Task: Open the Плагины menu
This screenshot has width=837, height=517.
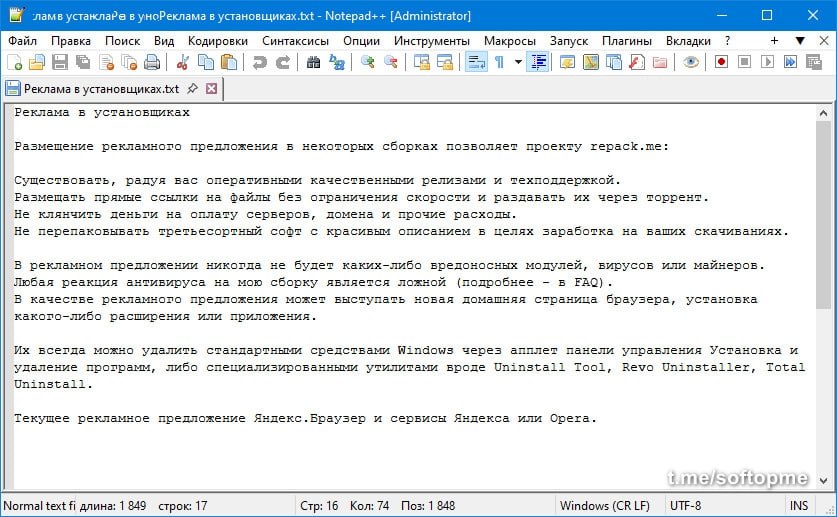Action: coord(627,41)
